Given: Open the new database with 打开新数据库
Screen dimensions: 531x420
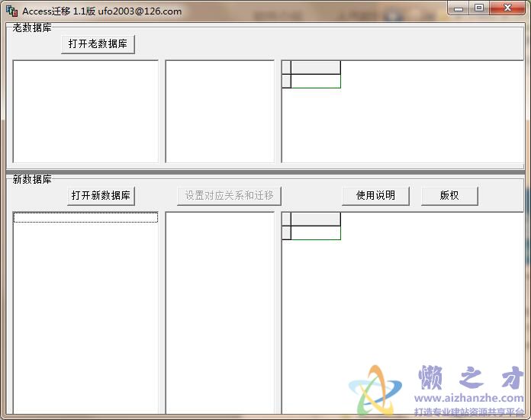Looking at the screenshot, I should [101, 196].
